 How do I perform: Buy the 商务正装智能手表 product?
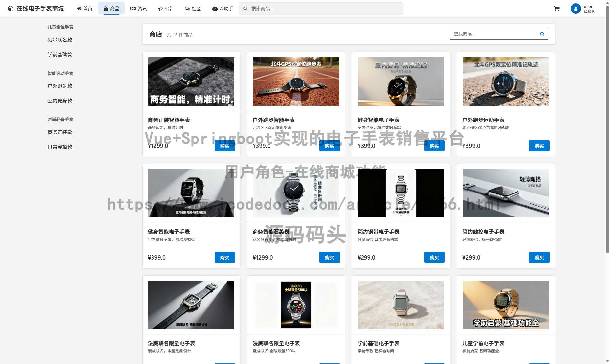pos(225,146)
